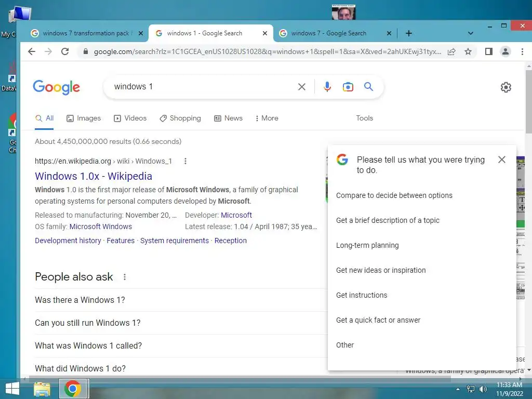Submit search with magnifier icon
532x399 pixels.
(368, 87)
